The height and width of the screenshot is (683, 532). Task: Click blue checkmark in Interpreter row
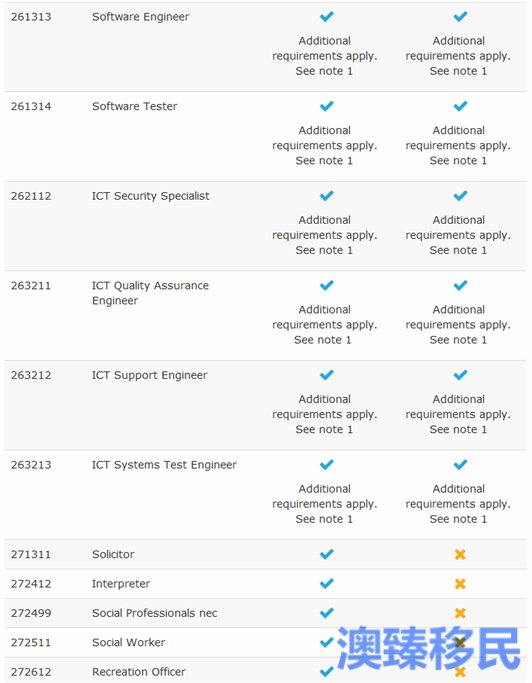[326, 583]
